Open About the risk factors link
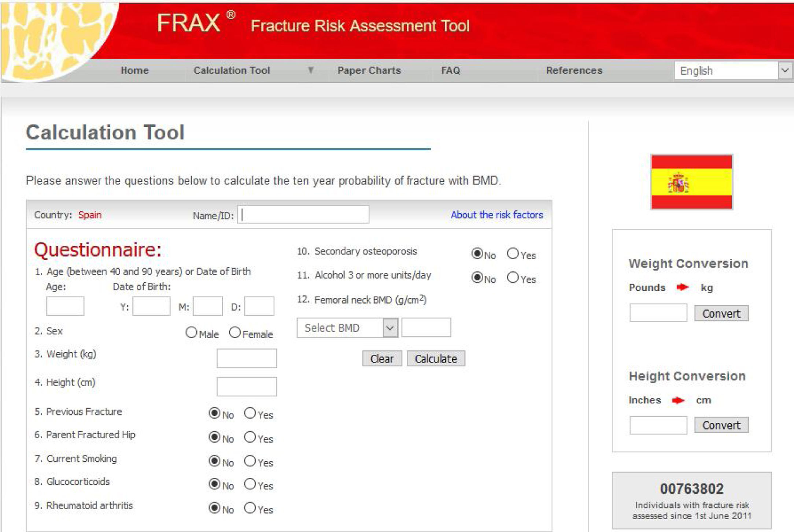The image size is (794, 532). [496, 215]
